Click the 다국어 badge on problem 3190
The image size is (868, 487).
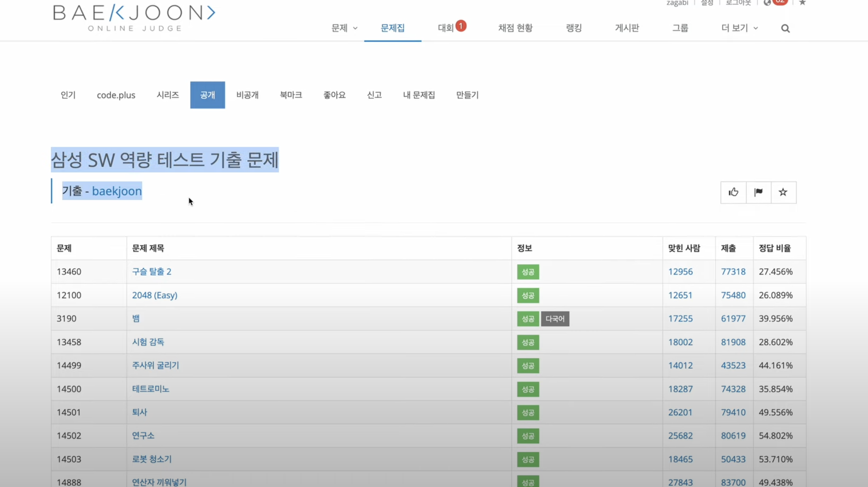555,319
